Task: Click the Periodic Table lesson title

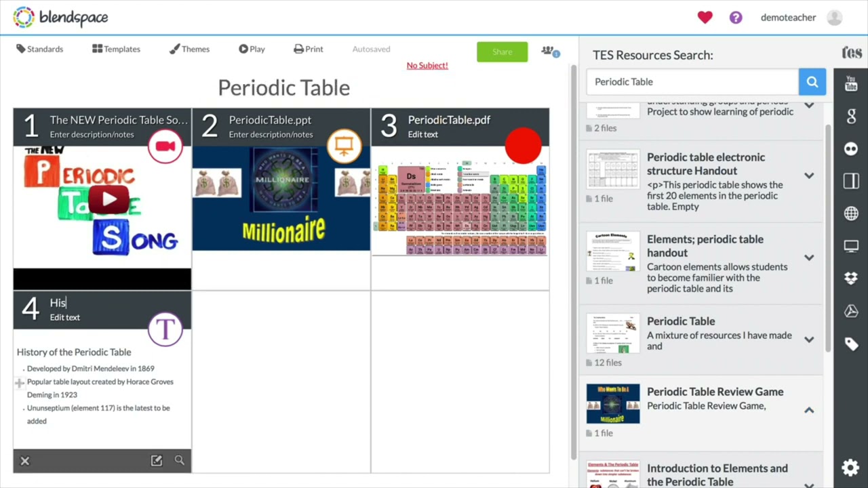Action: pyautogui.click(x=283, y=87)
